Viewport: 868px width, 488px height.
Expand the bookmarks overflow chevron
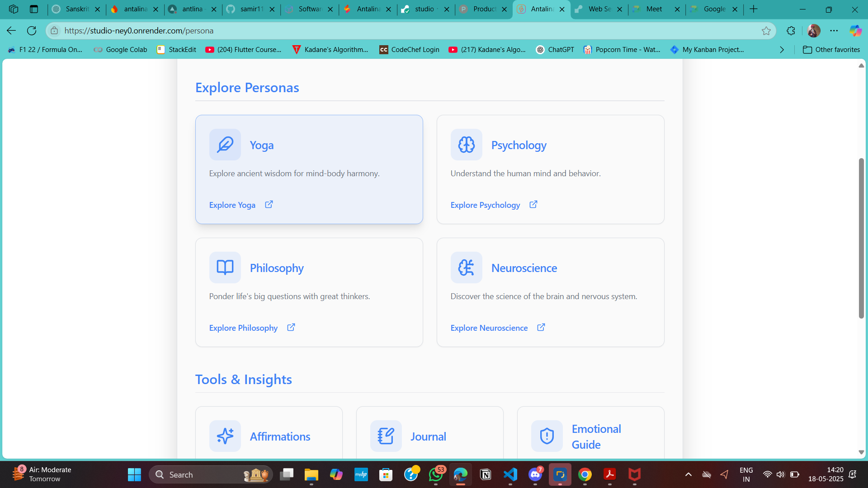[782, 50]
